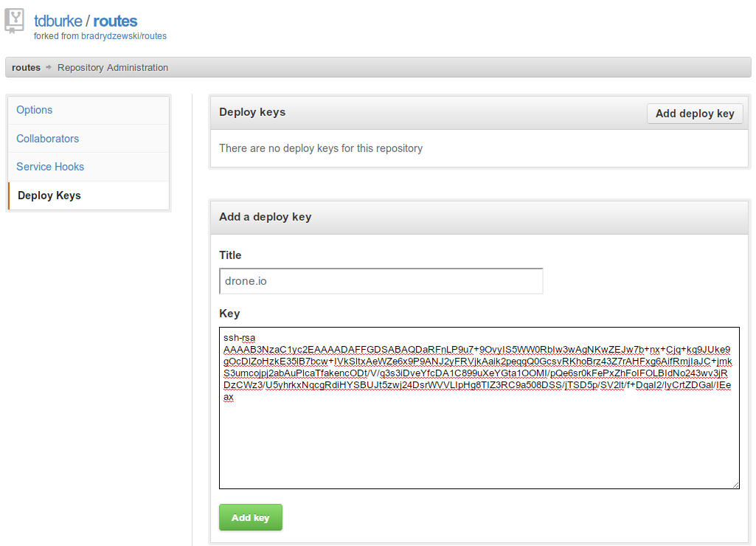This screenshot has height=546, width=756.
Task: Click the forked repository icon
Action: [x=15, y=21]
